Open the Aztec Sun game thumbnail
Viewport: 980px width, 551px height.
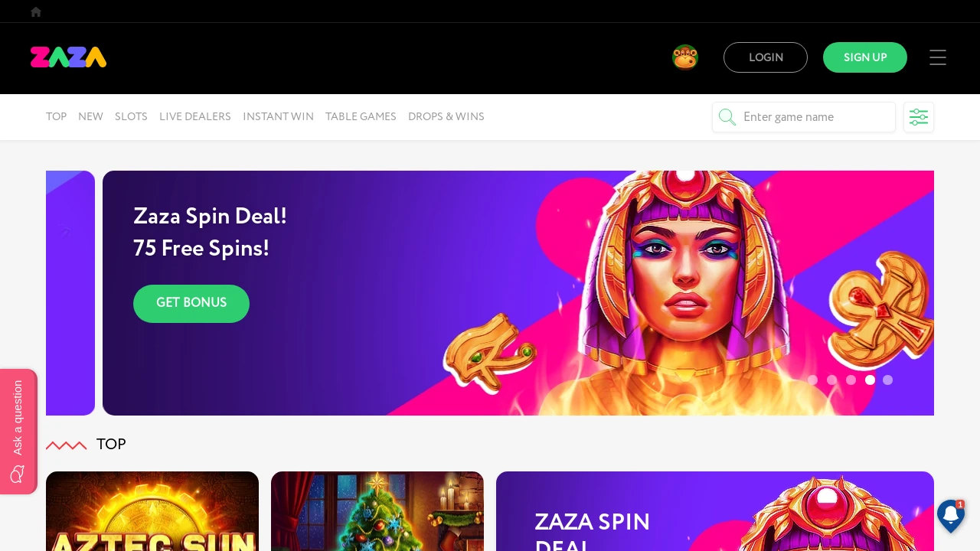coord(152,511)
